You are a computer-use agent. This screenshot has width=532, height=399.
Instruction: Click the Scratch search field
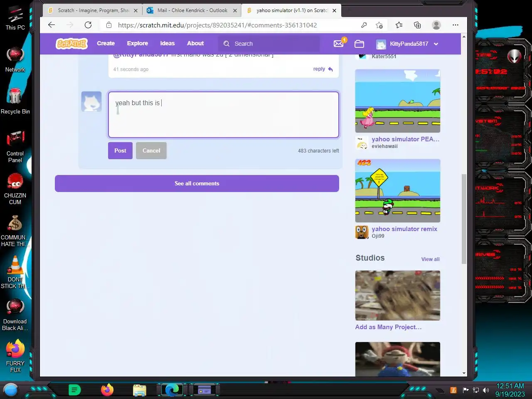269,44
